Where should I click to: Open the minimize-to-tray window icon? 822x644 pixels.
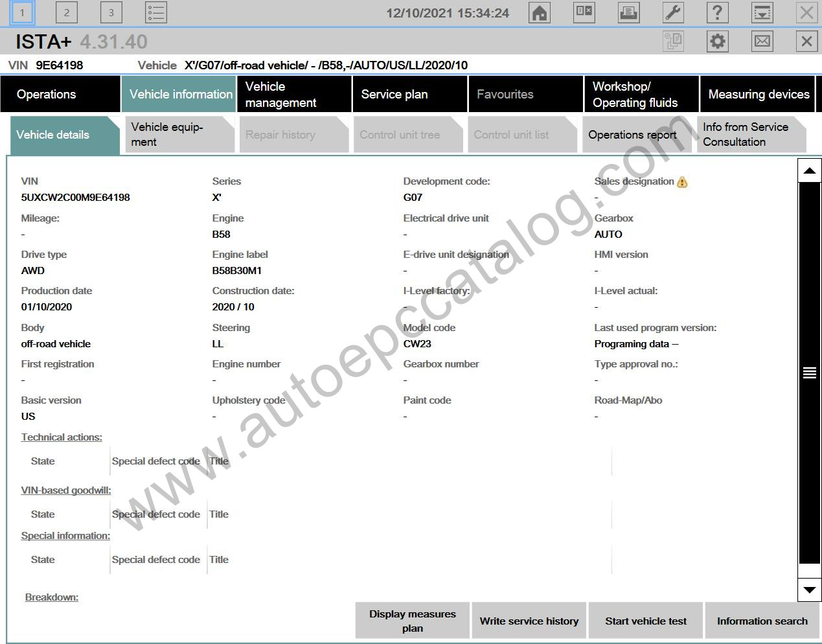click(762, 12)
